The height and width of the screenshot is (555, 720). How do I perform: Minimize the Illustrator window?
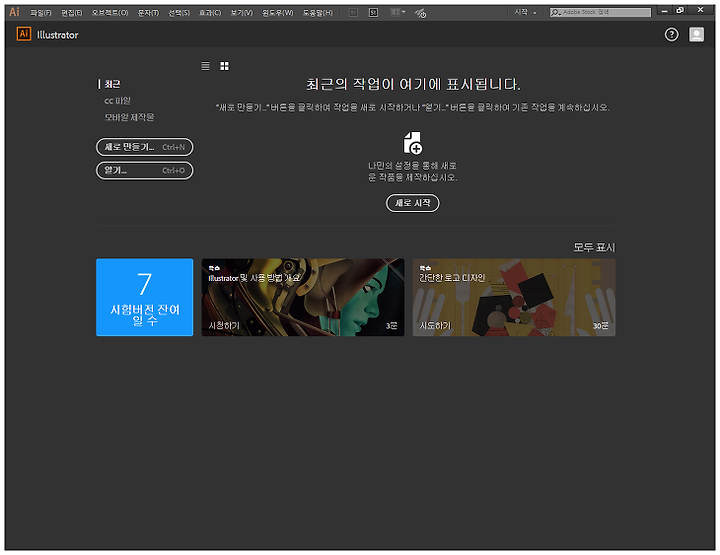point(664,10)
